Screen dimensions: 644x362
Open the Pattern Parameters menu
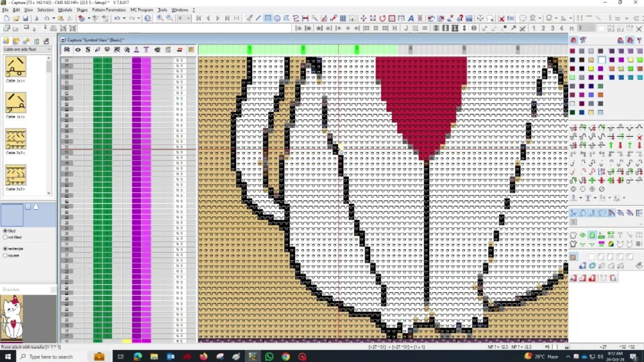(109, 10)
